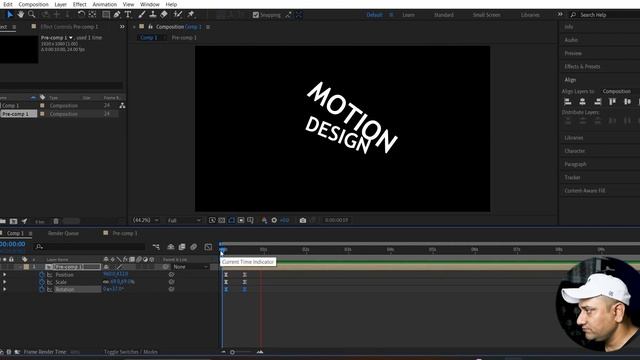Viewport: 640px width, 360px height.
Task: Click the composition mini-flowchart icon in timeline
Action: click(156, 247)
